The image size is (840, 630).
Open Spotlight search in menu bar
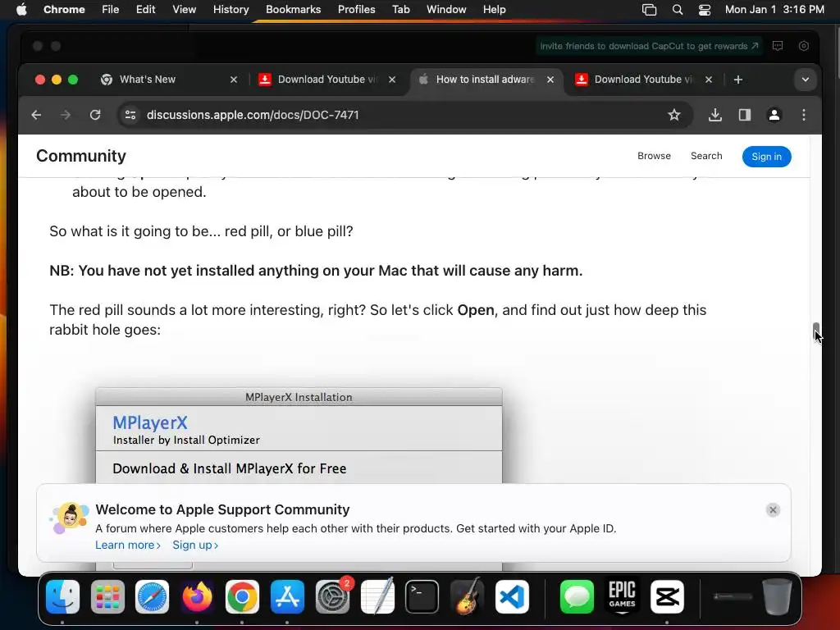[x=677, y=10]
